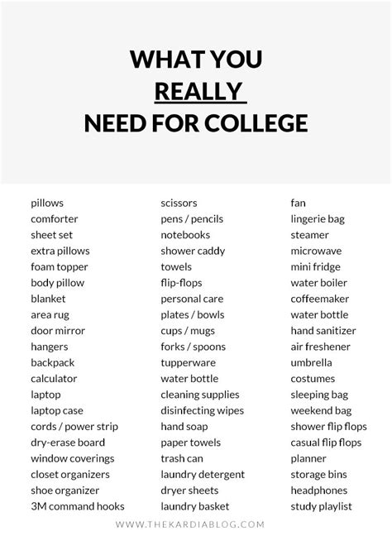Image resolution: width=392 pixels, height=536 pixels.
Task: Click on 'cords / power strip'
Action: [x=74, y=427]
